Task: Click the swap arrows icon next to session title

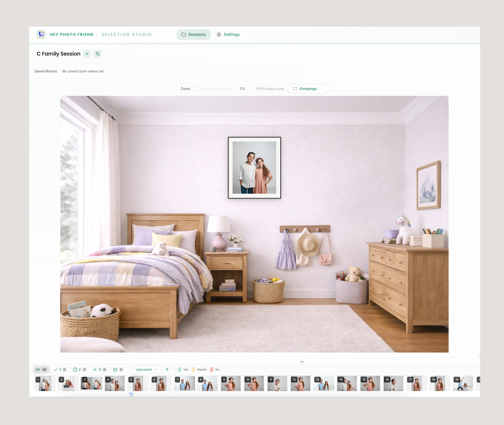Action: (98, 54)
